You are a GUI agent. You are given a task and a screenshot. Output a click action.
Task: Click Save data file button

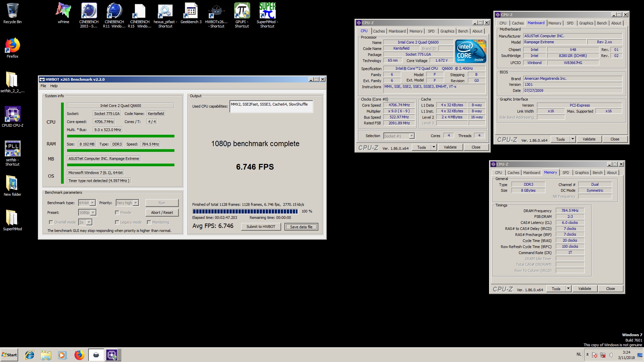point(301,227)
